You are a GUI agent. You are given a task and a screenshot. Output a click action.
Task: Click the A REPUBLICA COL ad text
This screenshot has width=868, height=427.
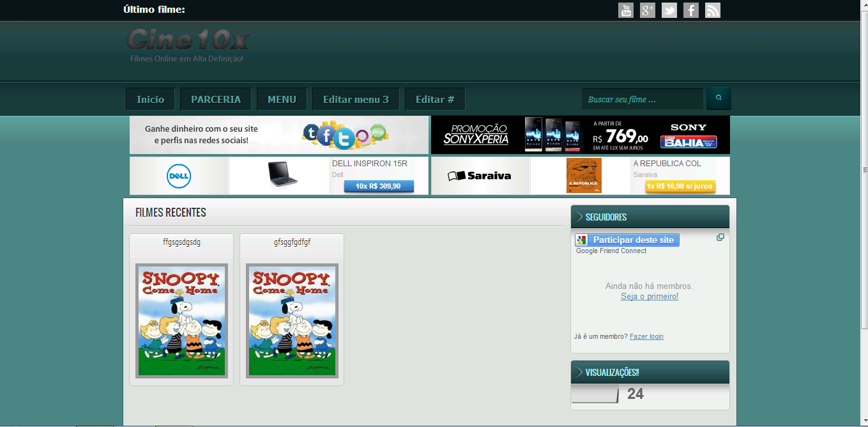tap(667, 164)
